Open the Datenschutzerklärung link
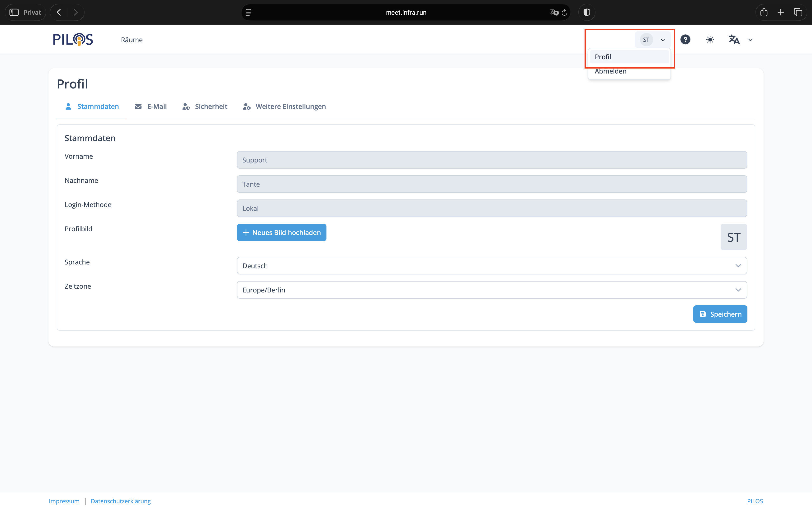812x509 pixels. pos(121,501)
